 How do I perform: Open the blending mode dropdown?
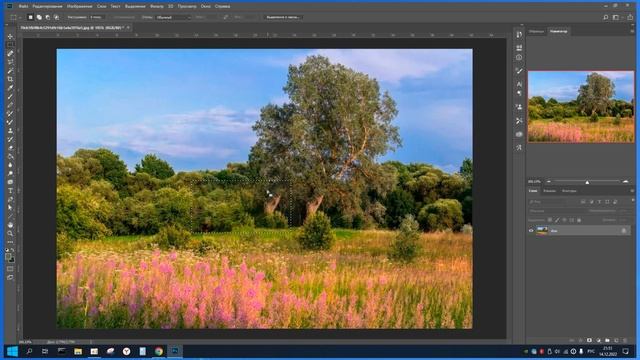click(556, 211)
